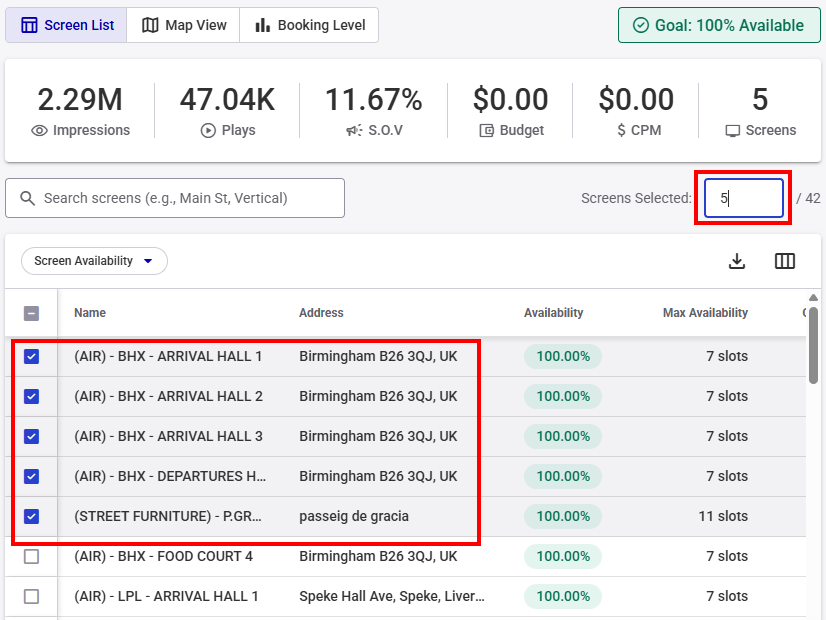
Task: Switch to the Booking Level tab
Action: [310, 25]
